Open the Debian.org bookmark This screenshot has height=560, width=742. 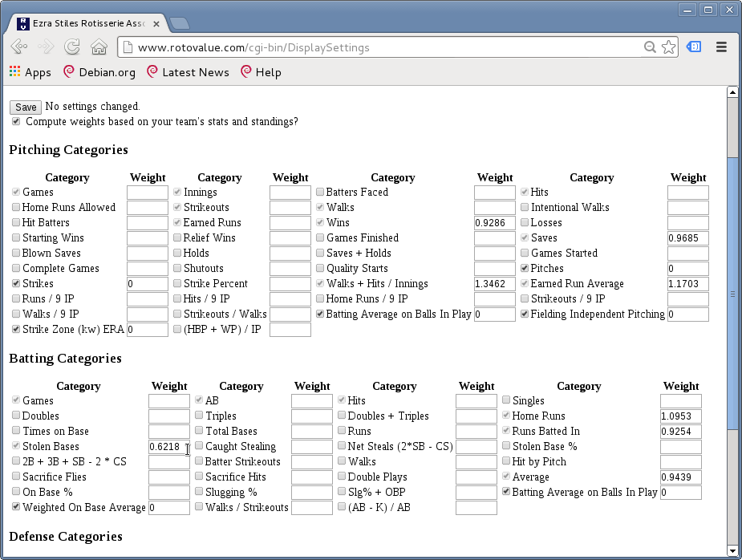click(99, 72)
